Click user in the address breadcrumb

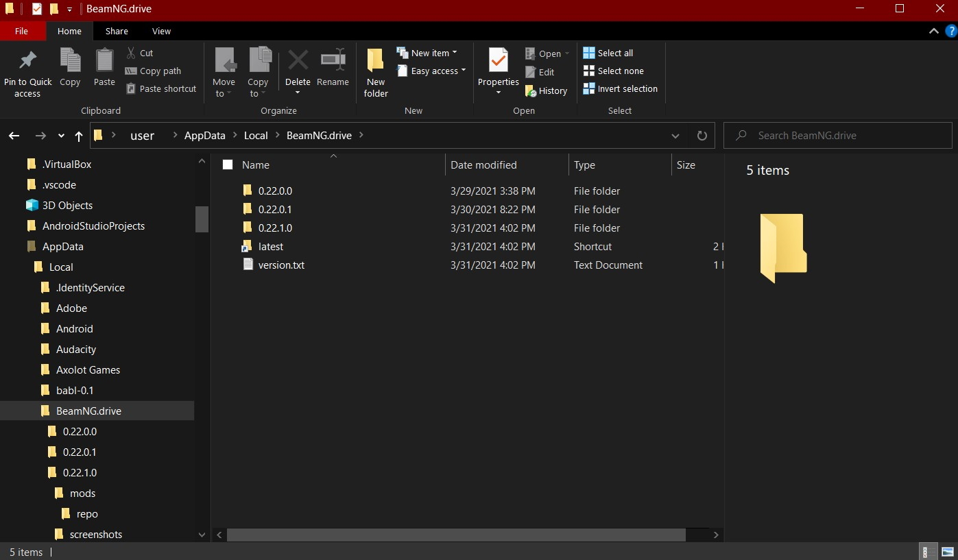[x=143, y=136]
